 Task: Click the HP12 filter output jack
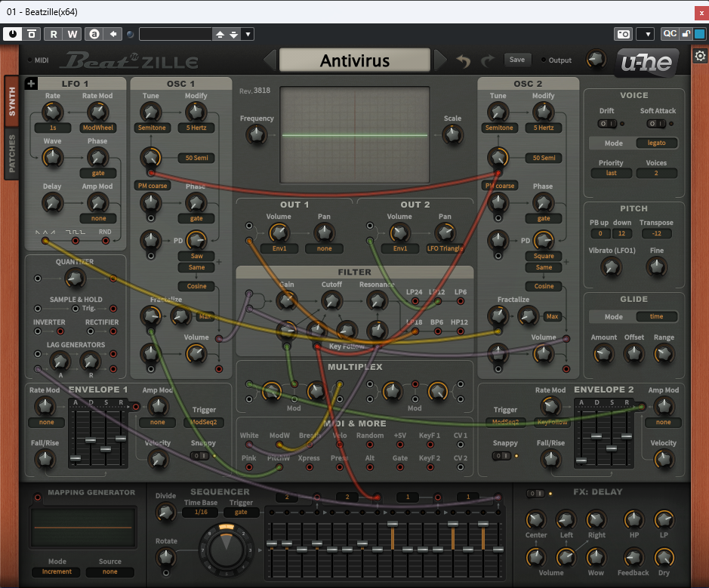(x=461, y=331)
